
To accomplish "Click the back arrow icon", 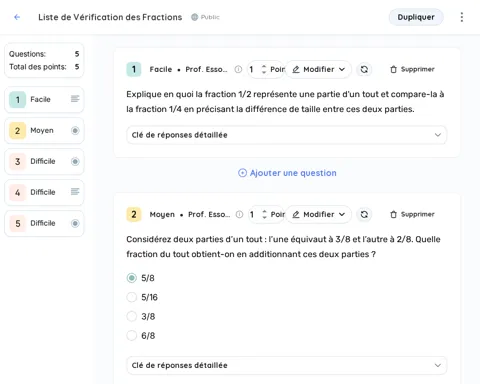I will click(x=17, y=17).
